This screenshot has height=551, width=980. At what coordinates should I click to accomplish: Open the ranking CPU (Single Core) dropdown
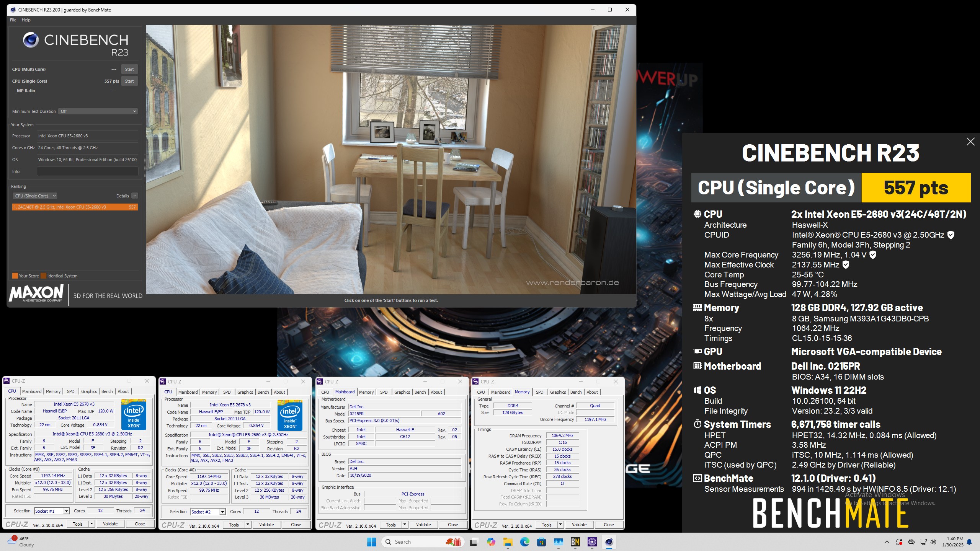tap(35, 196)
